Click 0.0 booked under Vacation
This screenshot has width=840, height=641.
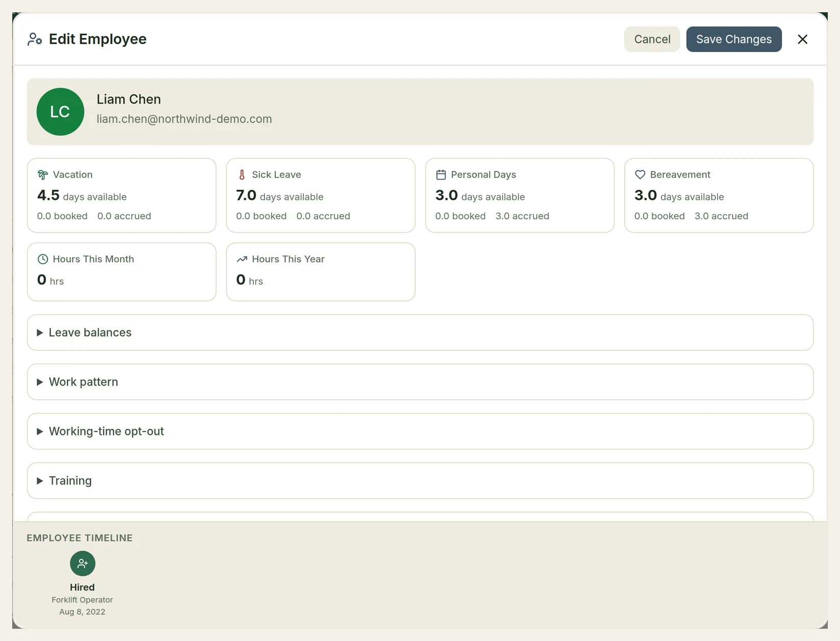pos(62,216)
